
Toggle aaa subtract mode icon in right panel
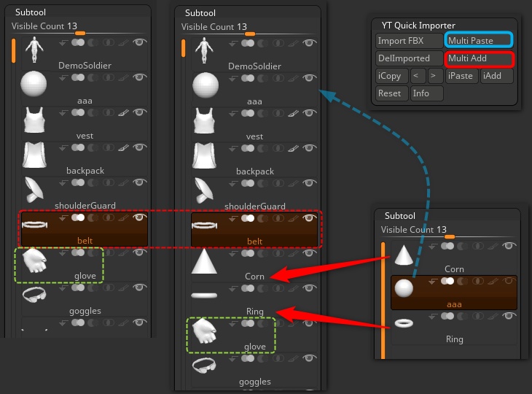coord(463,281)
